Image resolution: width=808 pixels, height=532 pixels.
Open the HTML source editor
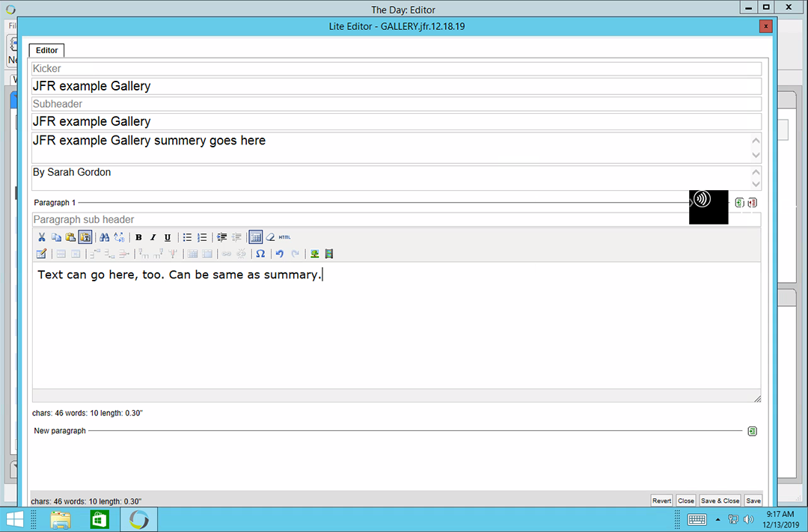click(x=284, y=237)
